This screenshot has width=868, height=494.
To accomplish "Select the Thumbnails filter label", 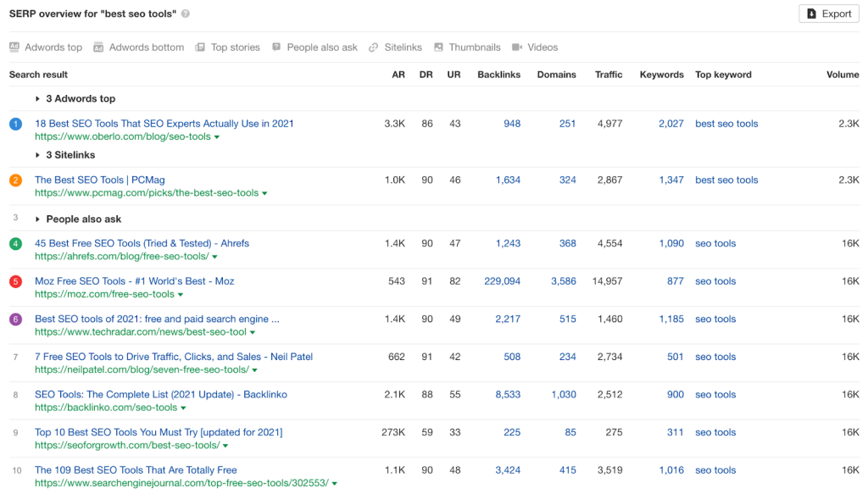I will point(475,47).
